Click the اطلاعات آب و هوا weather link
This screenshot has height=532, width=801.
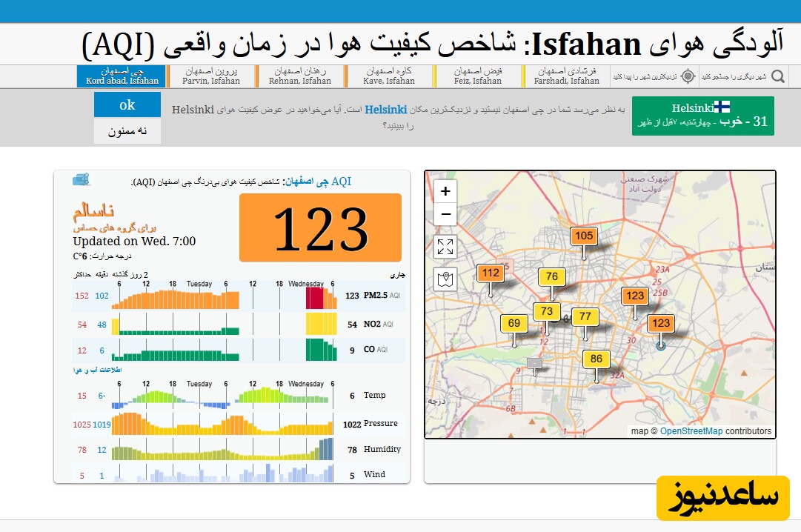point(98,370)
